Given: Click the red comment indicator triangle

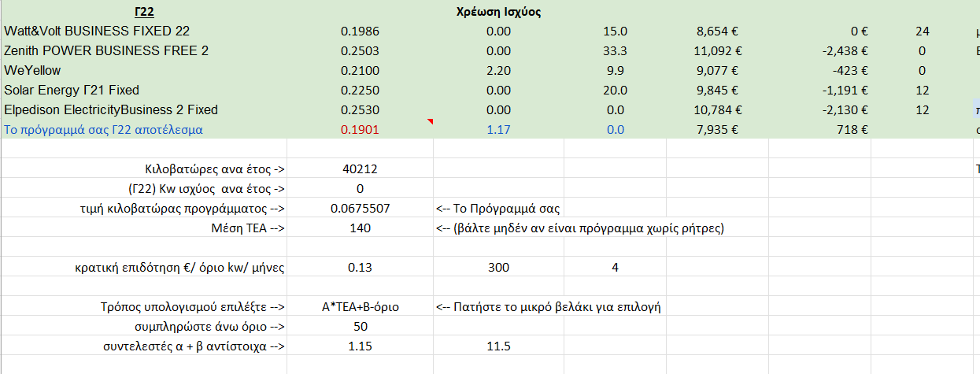Looking at the screenshot, I should (431, 122).
